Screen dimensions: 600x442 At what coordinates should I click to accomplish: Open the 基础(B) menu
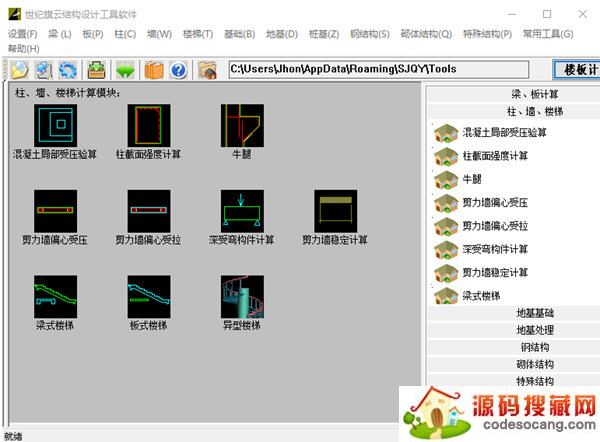click(240, 34)
